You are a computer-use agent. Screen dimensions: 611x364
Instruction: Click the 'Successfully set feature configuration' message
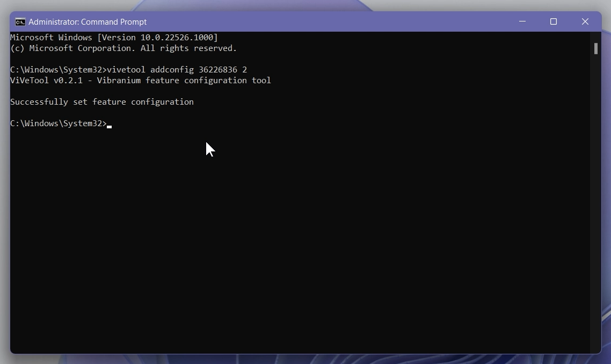(x=101, y=102)
